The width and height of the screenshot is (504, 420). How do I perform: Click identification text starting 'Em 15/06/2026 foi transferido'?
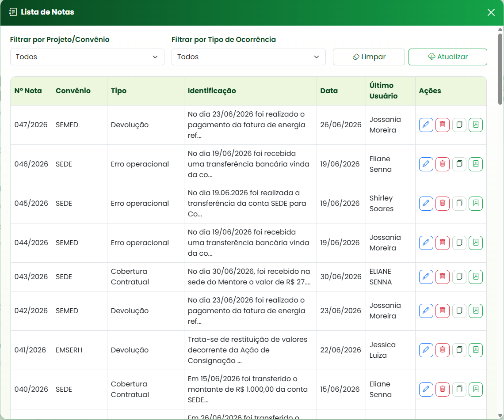click(x=248, y=390)
